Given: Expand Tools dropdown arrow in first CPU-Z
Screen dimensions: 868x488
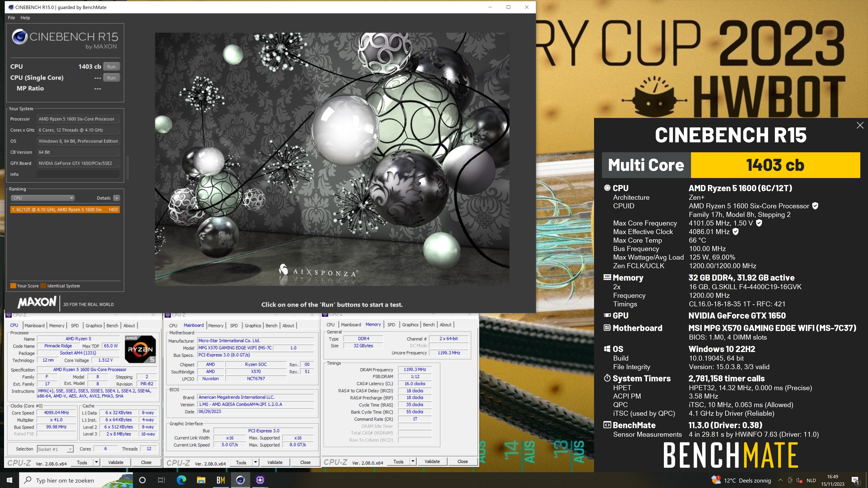Looking at the screenshot, I should tap(96, 462).
